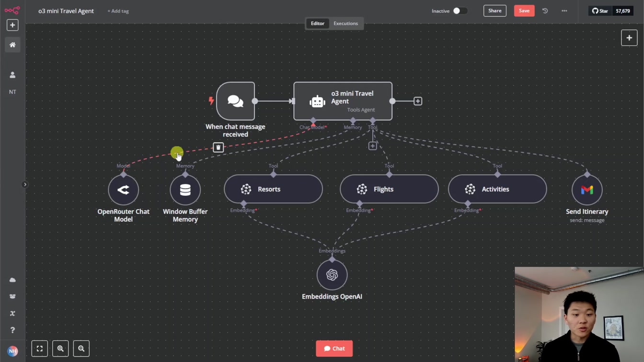Open workflow history clock icon
The image size is (644, 362).
545,11
